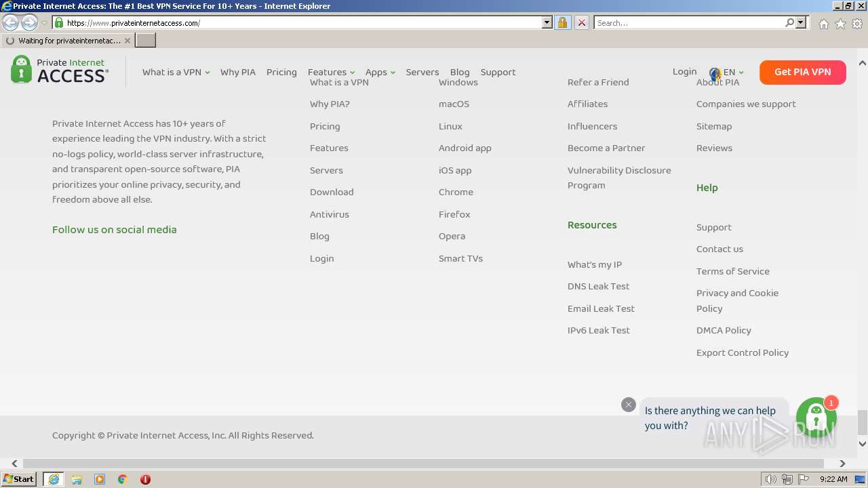Dismiss the chat prompt with the X
This screenshot has width=868, height=488.
[x=629, y=405]
